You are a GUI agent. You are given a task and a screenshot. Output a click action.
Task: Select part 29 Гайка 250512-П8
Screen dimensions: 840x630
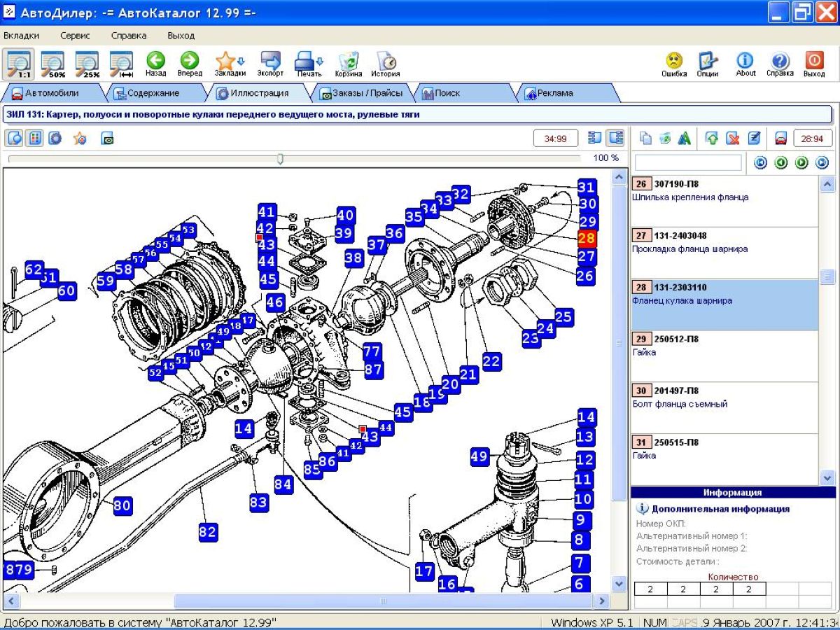[724, 356]
